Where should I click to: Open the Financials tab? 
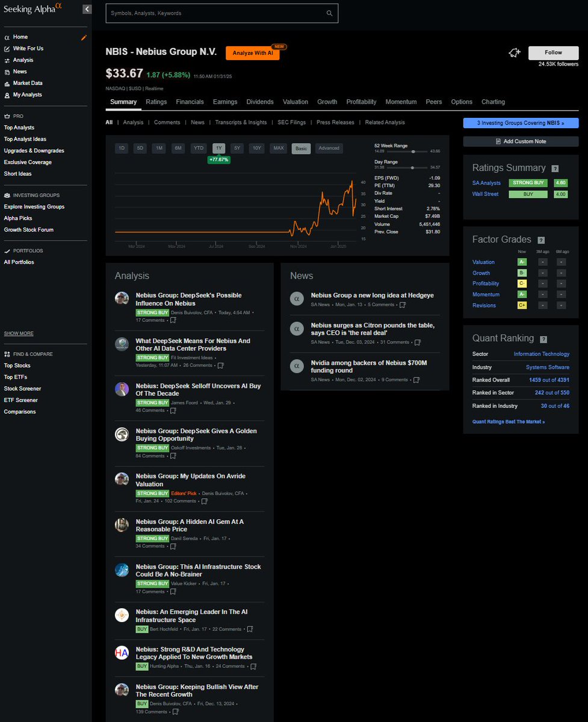coord(190,102)
